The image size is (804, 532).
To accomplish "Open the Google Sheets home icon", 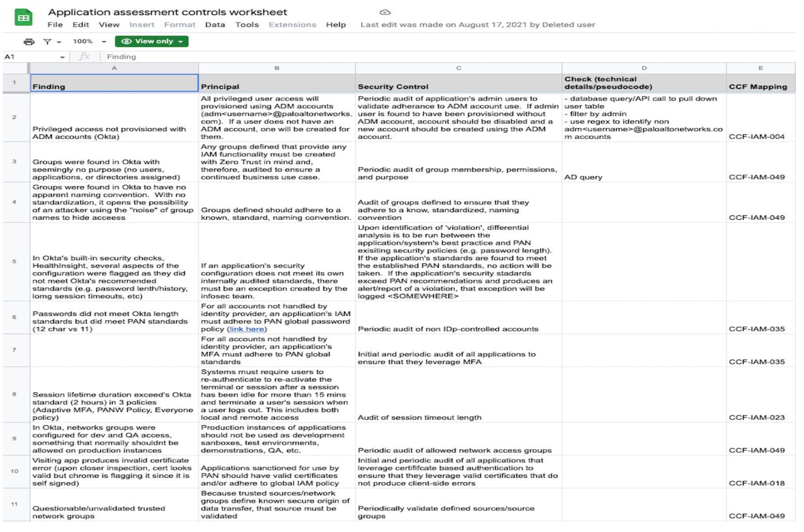I will (23, 17).
